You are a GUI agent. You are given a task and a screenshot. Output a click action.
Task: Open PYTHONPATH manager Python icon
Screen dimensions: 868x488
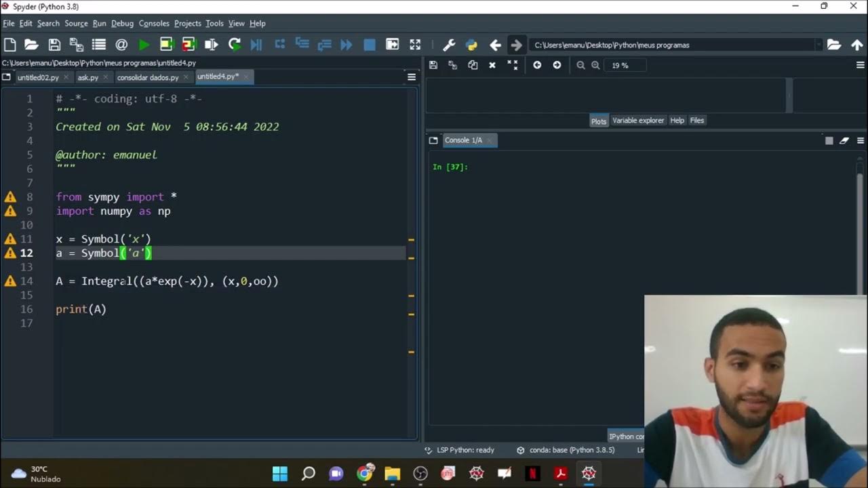click(x=471, y=45)
